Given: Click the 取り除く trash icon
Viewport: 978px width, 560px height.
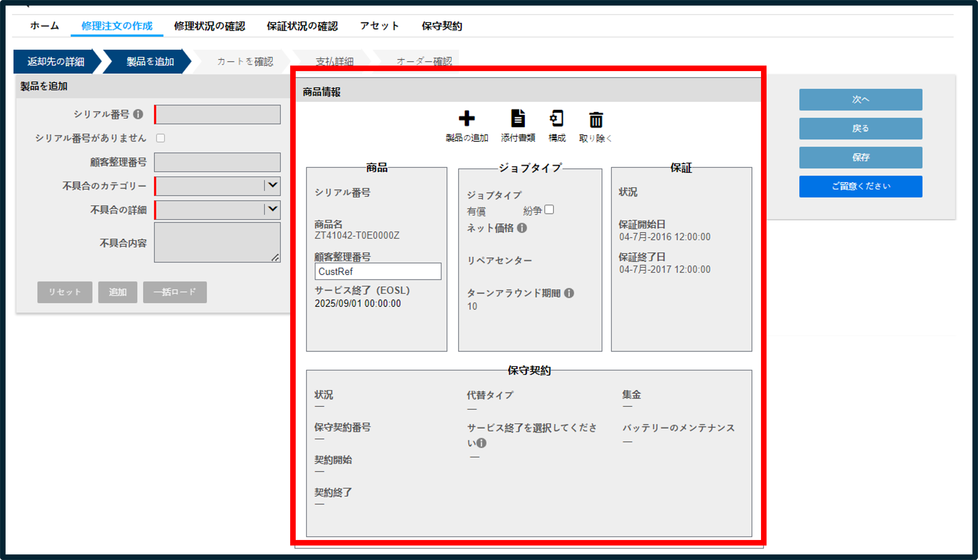Looking at the screenshot, I should 596,120.
